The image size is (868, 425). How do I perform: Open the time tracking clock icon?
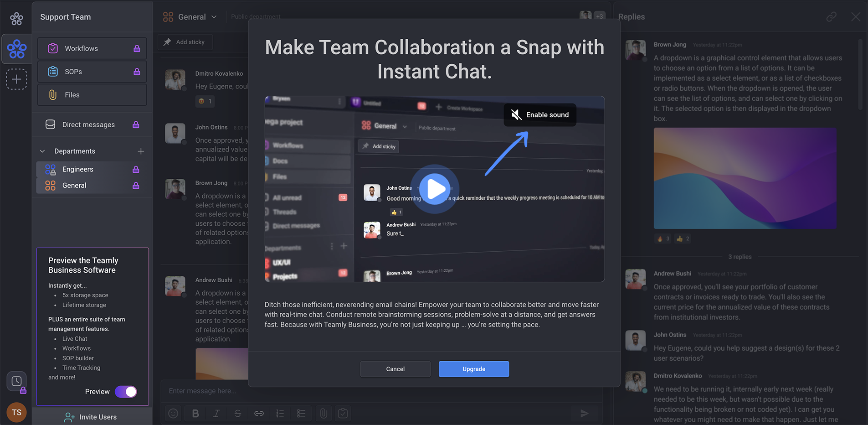[x=16, y=381]
